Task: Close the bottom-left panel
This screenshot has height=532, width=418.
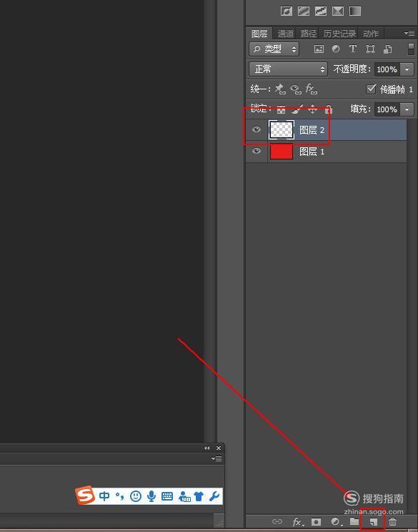Action: click(x=219, y=448)
